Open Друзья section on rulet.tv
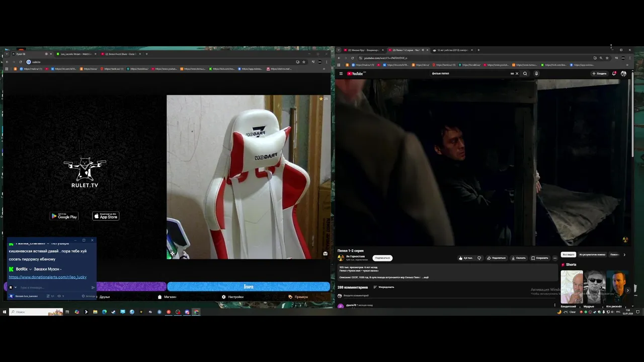Image resolution: width=644 pixels, height=362 pixels. coord(104,297)
